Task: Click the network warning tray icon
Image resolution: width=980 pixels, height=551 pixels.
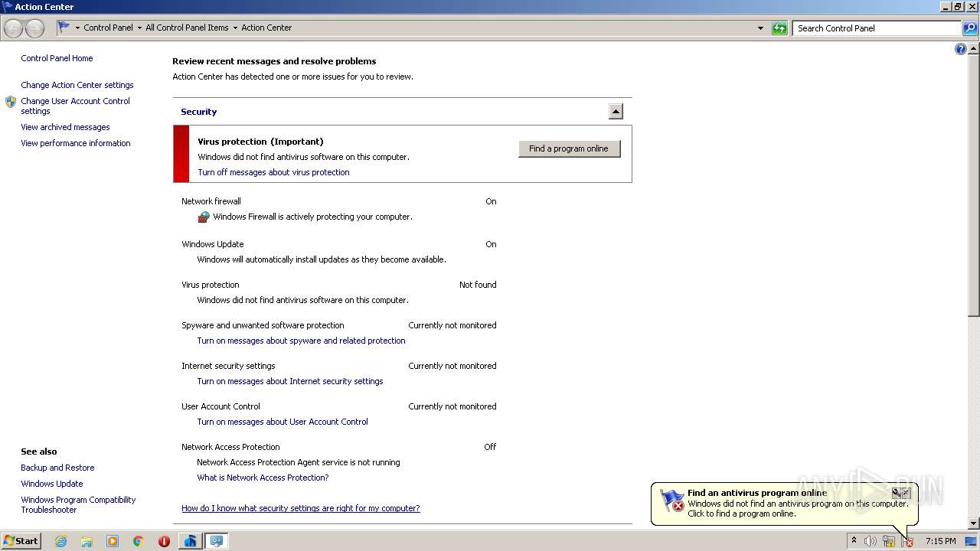Action: click(889, 542)
